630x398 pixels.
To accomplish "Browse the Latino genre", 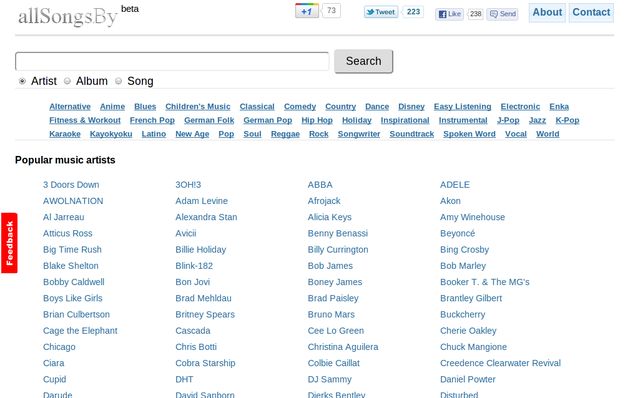I will click(x=154, y=134).
